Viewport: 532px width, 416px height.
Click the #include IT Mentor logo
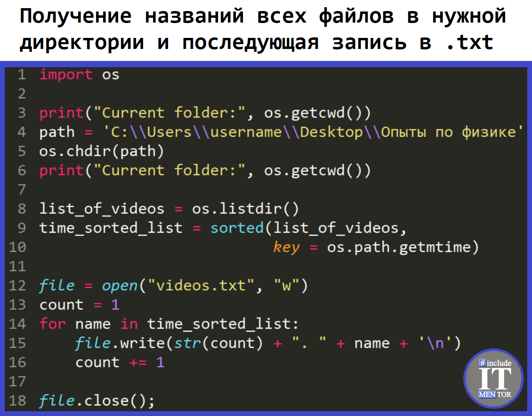click(494, 379)
